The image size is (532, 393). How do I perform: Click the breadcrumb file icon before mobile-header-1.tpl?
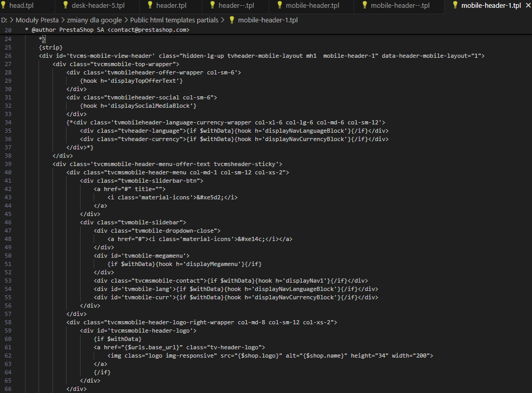tap(232, 20)
